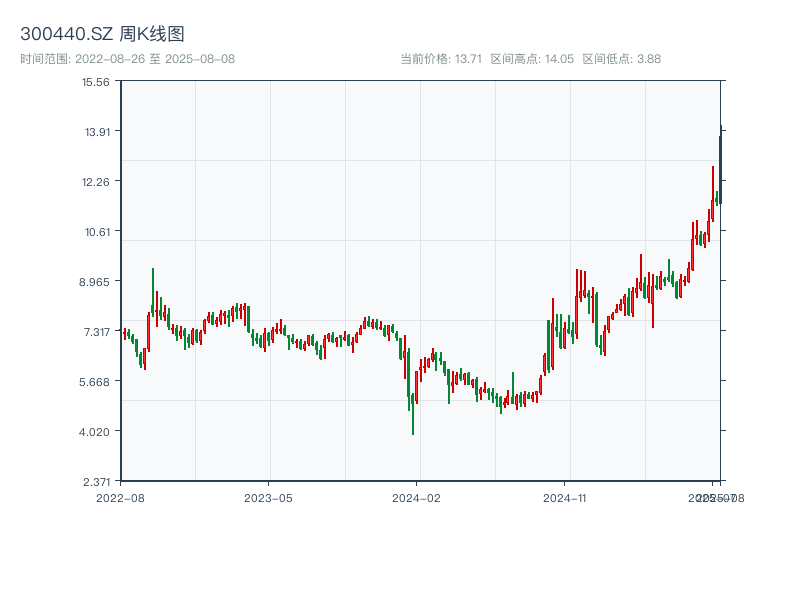
Task: Click the 300440.SZ weekly K-line chart title
Action: pos(102,35)
